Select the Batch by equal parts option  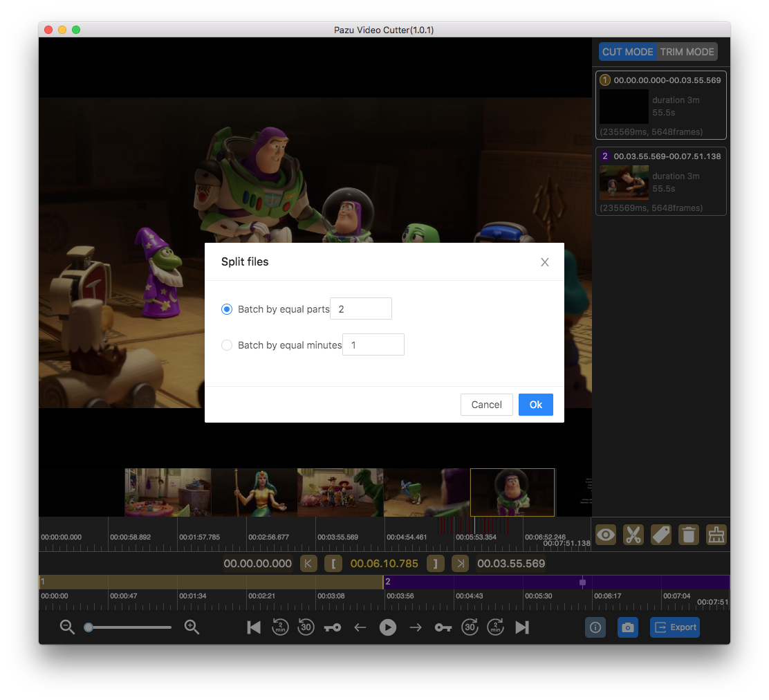227,309
